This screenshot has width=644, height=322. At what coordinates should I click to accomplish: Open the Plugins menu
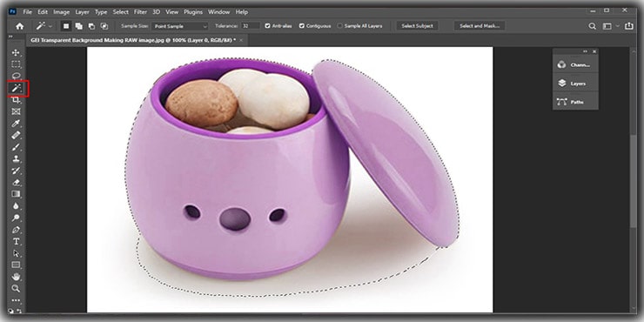[193, 12]
